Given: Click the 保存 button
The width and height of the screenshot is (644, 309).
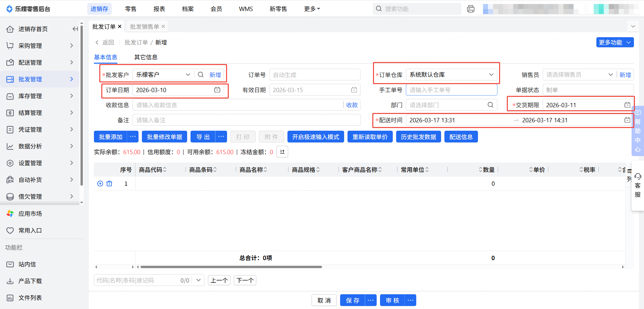Looking at the screenshot, I should 352,300.
